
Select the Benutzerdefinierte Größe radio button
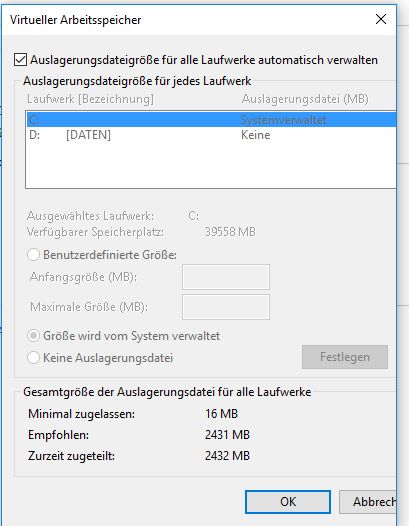pyautogui.click(x=34, y=255)
